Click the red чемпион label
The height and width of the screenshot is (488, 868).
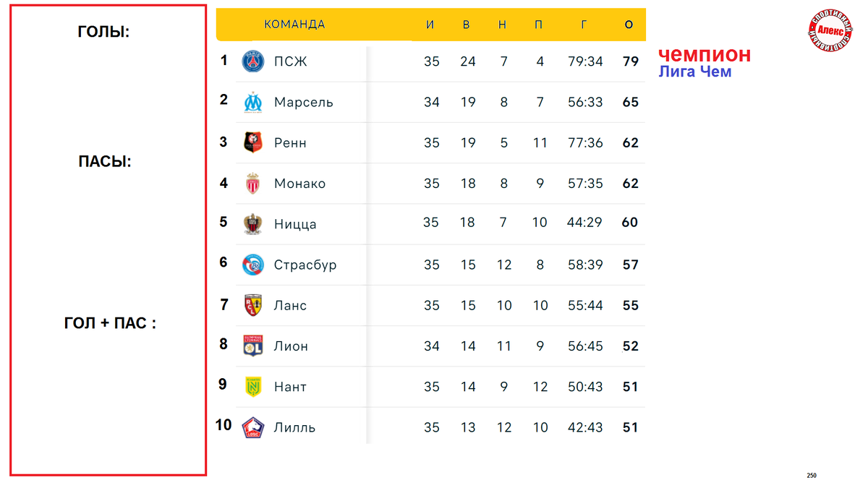pos(705,54)
